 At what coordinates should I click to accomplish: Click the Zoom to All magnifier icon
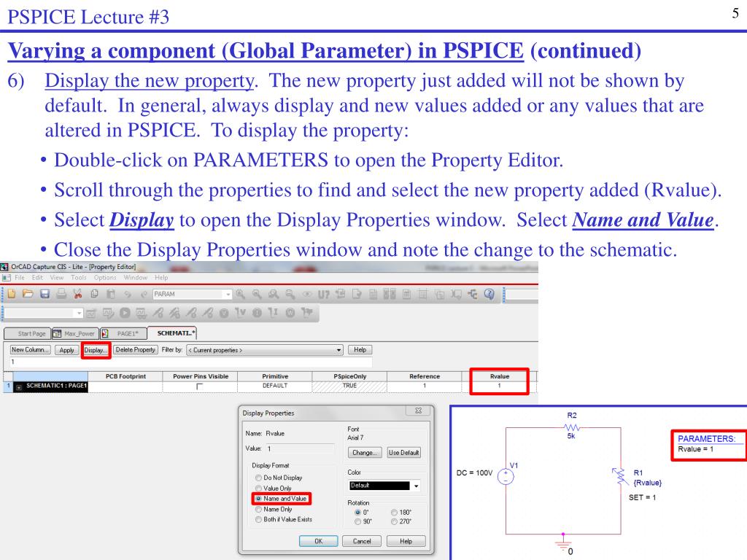click(x=290, y=295)
